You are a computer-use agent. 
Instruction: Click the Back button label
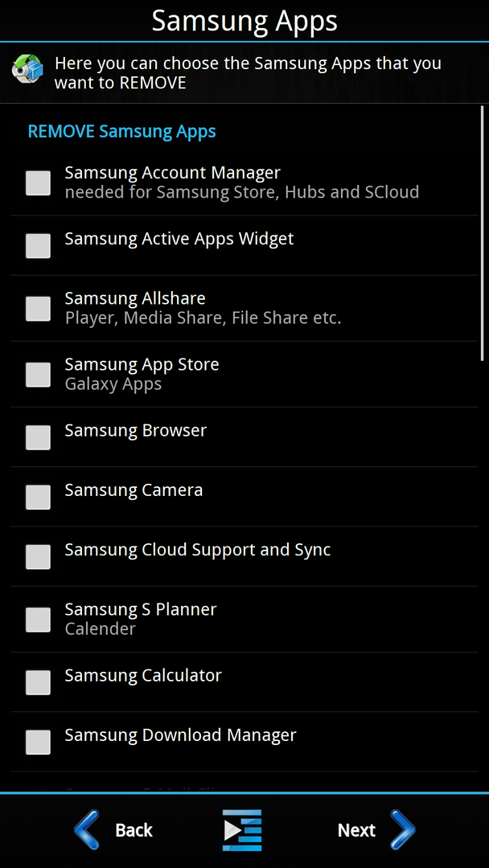(x=134, y=829)
